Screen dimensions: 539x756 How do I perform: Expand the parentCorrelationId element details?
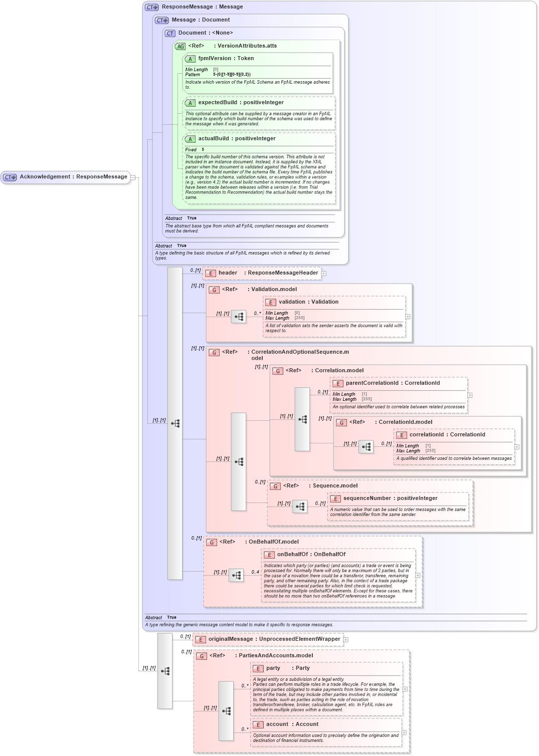(469, 395)
